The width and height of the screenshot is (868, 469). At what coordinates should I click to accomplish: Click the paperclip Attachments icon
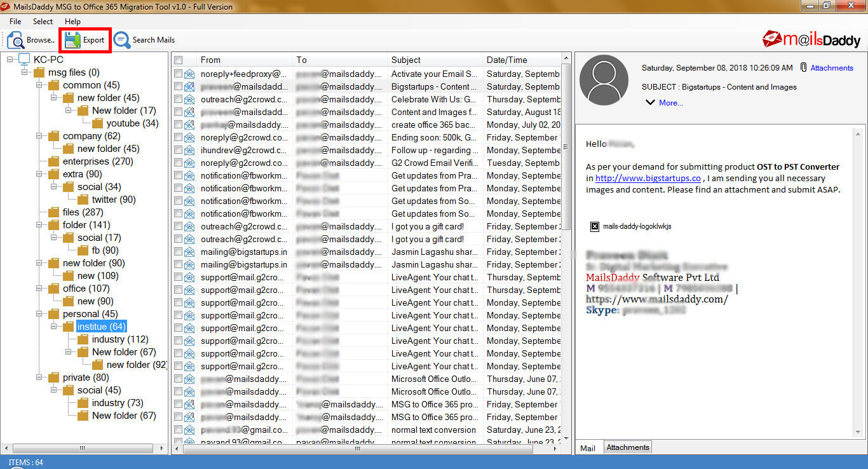pyautogui.click(x=804, y=67)
